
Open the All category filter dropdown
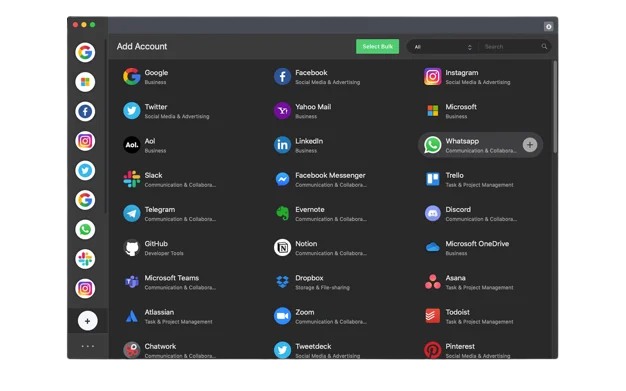tap(443, 47)
